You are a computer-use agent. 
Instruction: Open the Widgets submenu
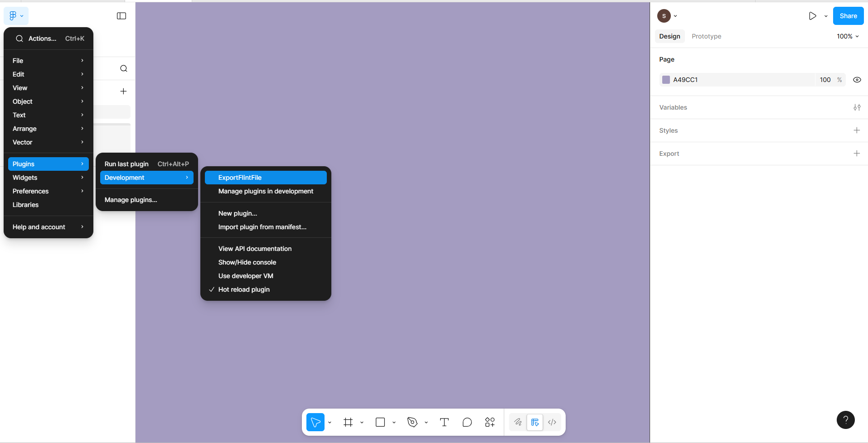click(48, 178)
